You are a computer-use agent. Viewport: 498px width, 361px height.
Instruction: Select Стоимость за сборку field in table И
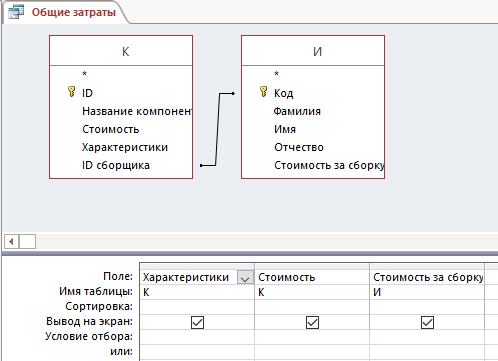[x=329, y=165]
